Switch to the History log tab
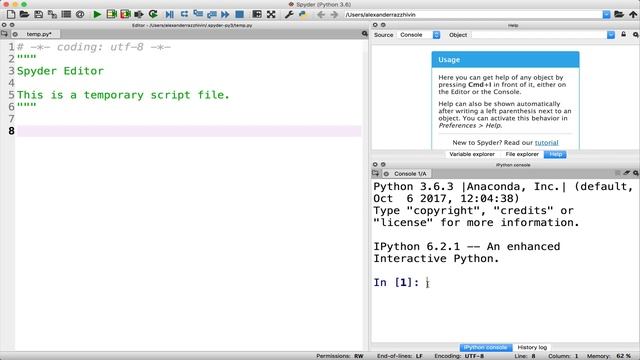Image resolution: width=640 pixels, height=360 pixels. [532, 347]
